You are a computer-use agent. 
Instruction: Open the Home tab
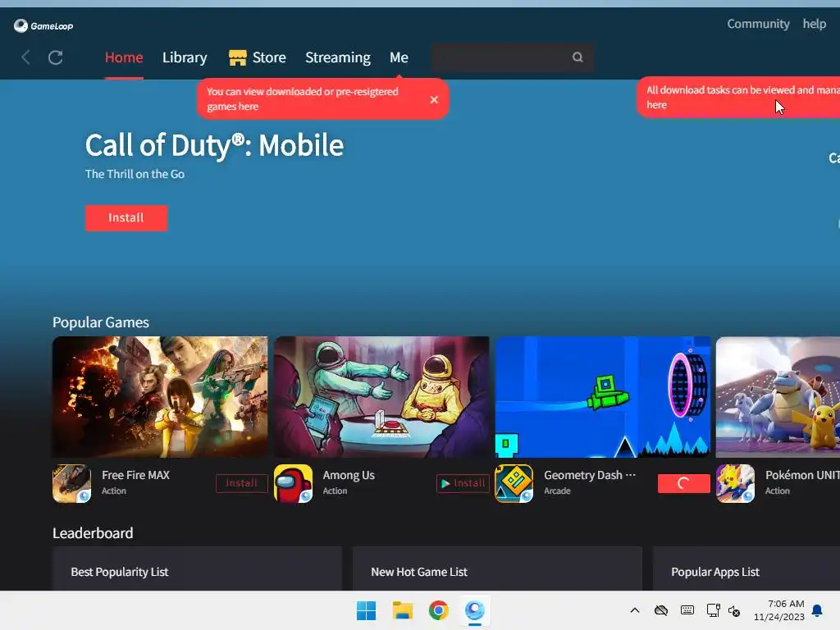point(124,57)
